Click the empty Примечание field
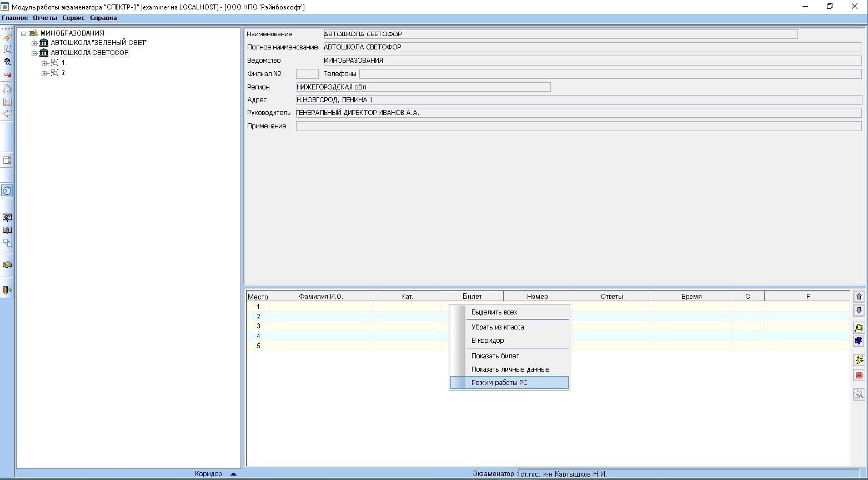This screenshot has height=480, width=868. pyautogui.click(x=579, y=126)
